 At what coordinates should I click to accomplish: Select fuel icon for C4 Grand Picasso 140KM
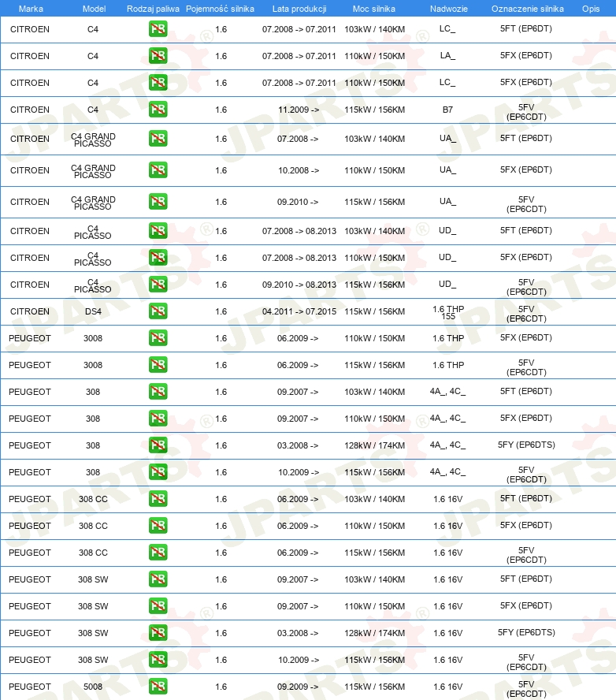(x=158, y=139)
